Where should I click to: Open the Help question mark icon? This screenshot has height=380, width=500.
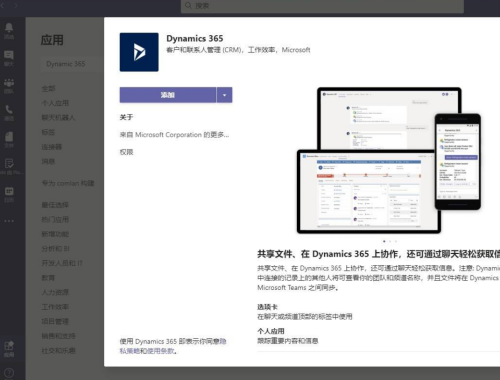(9, 373)
